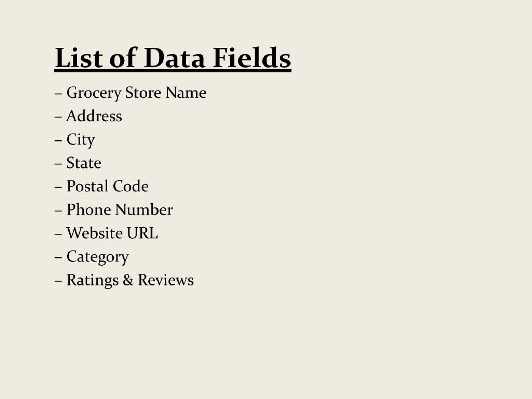Select the 'City' list entry
Image resolution: width=532 pixels, height=399 pixels.
point(81,140)
